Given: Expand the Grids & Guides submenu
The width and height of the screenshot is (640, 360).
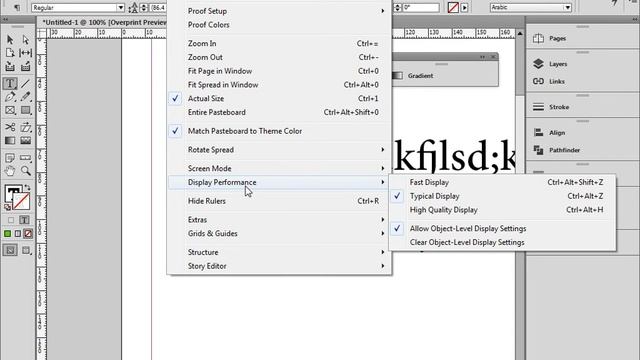Looking at the screenshot, I should click(x=279, y=233).
